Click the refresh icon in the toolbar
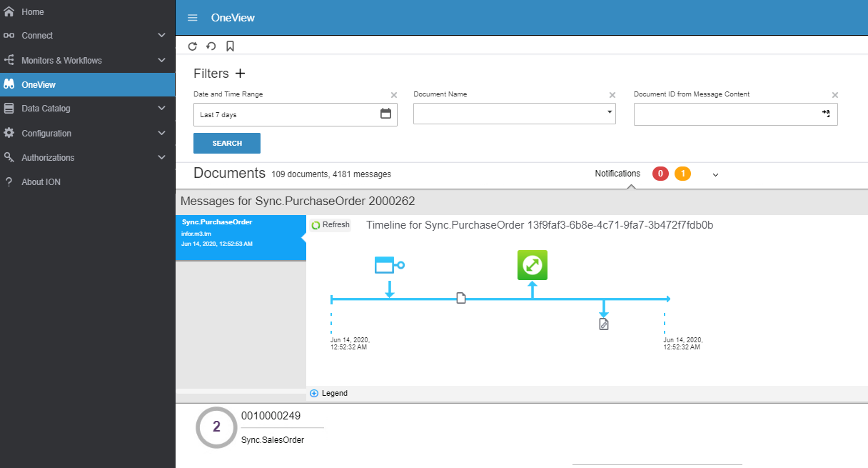Image resolution: width=868 pixels, height=468 pixels. (x=192, y=46)
